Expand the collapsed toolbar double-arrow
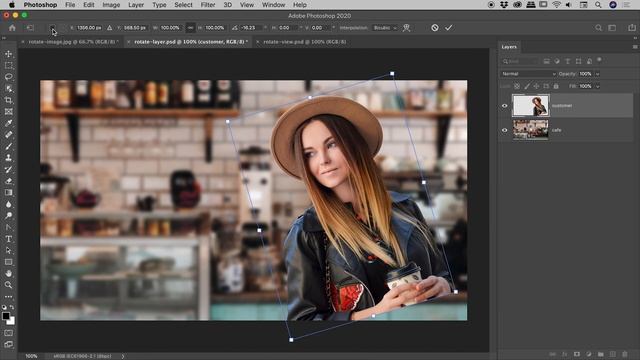The height and width of the screenshot is (360, 640). [x=4, y=38]
